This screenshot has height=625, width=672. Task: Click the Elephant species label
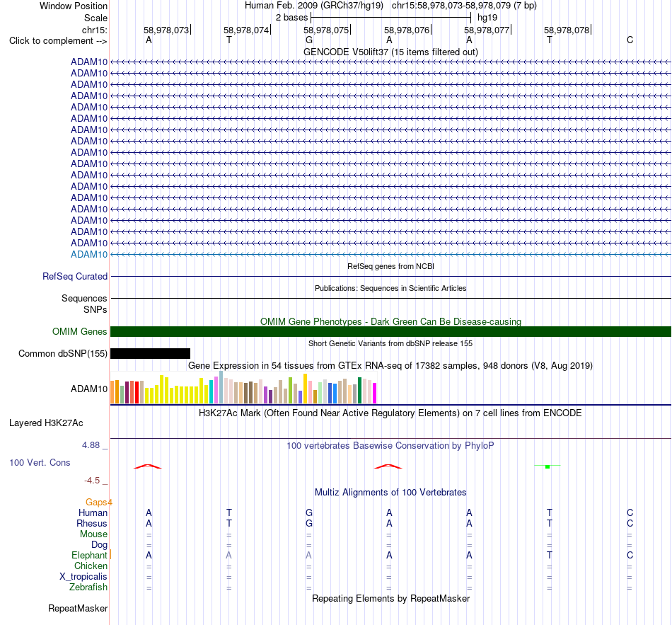[89, 555]
